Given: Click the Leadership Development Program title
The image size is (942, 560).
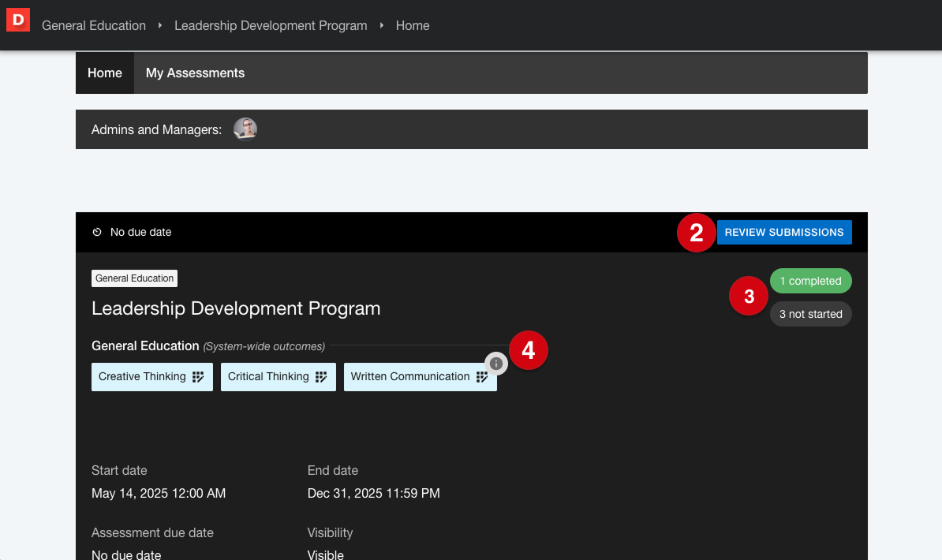Looking at the screenshot, I should [236, 308].
